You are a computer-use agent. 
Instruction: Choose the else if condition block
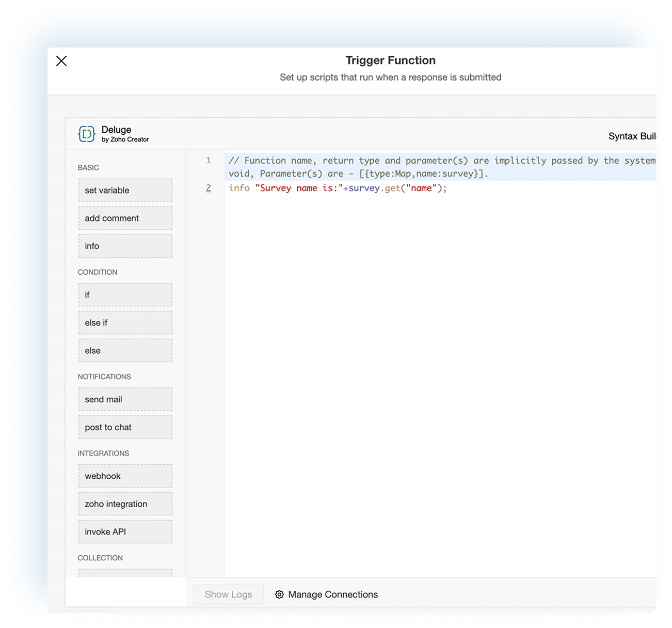pos(125,322)
